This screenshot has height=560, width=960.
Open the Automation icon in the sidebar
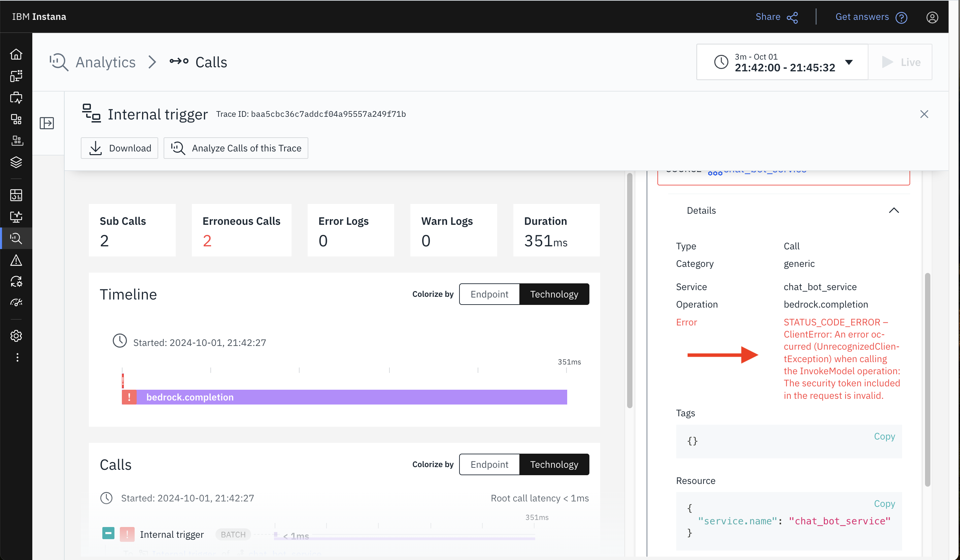point(16,281)
